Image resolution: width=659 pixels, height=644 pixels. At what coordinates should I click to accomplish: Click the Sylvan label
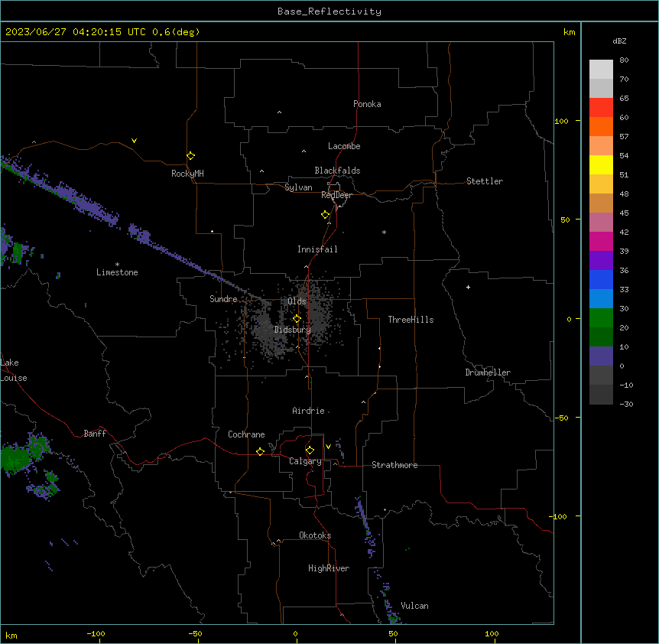(x=298, y=187)
